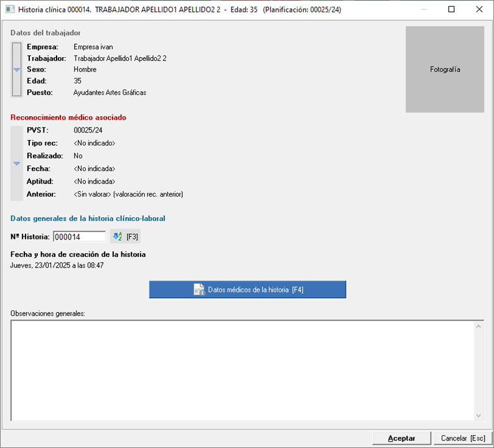Focus the Nº Historia input field
This screenshot has height=448, width=494.
coord(79,236)
